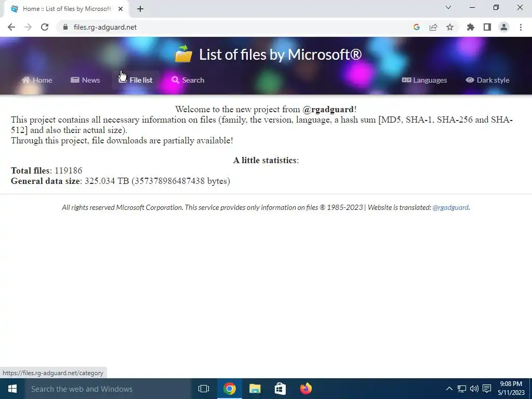This screenshot has width=532, height=399.
Task: Close the List of files tab
Action: [x=121, y=9]
